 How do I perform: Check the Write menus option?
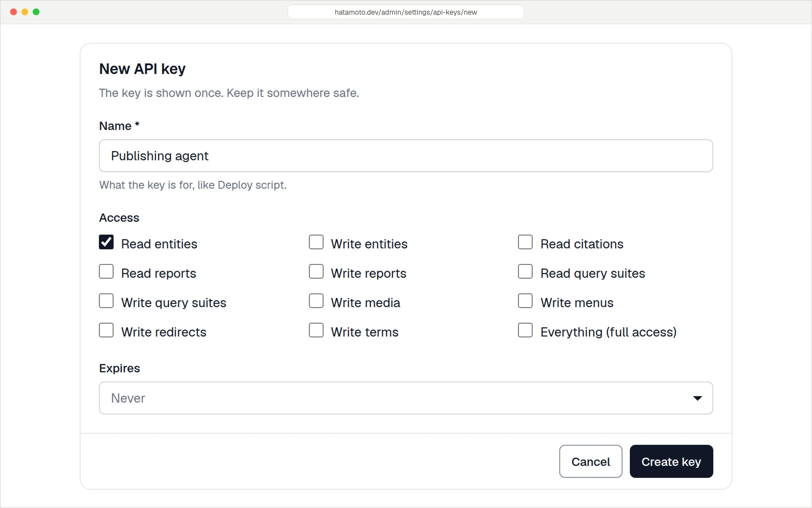[525, 301]
